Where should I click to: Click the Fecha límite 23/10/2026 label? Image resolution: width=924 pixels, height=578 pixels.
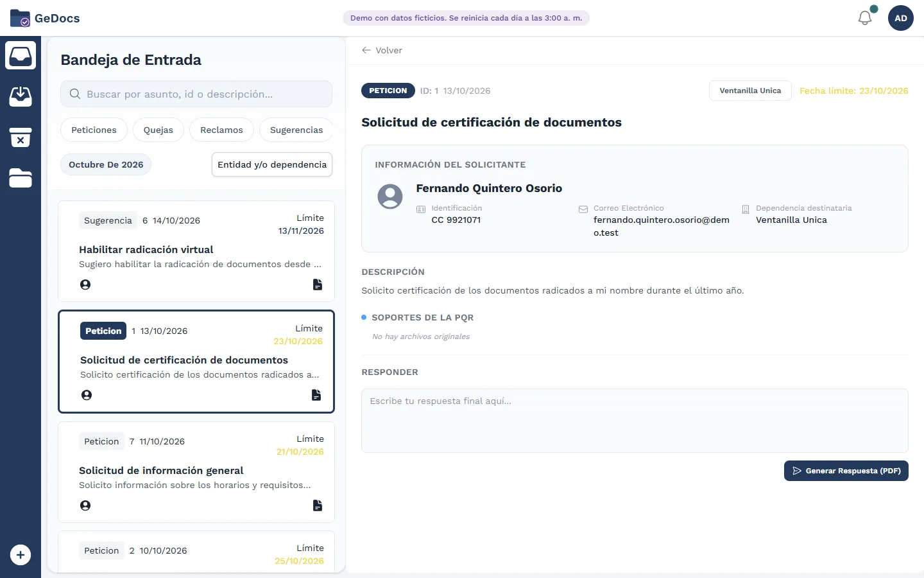854,91
